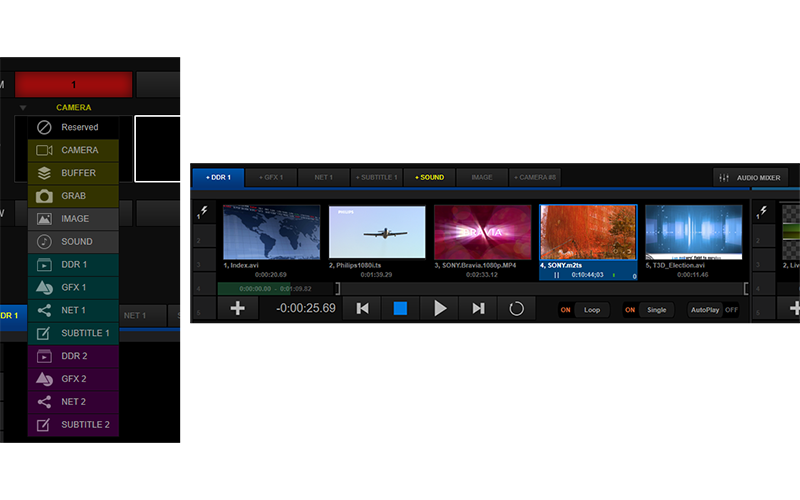Open the Audio Mixer
800x500 pixels.
750,177
